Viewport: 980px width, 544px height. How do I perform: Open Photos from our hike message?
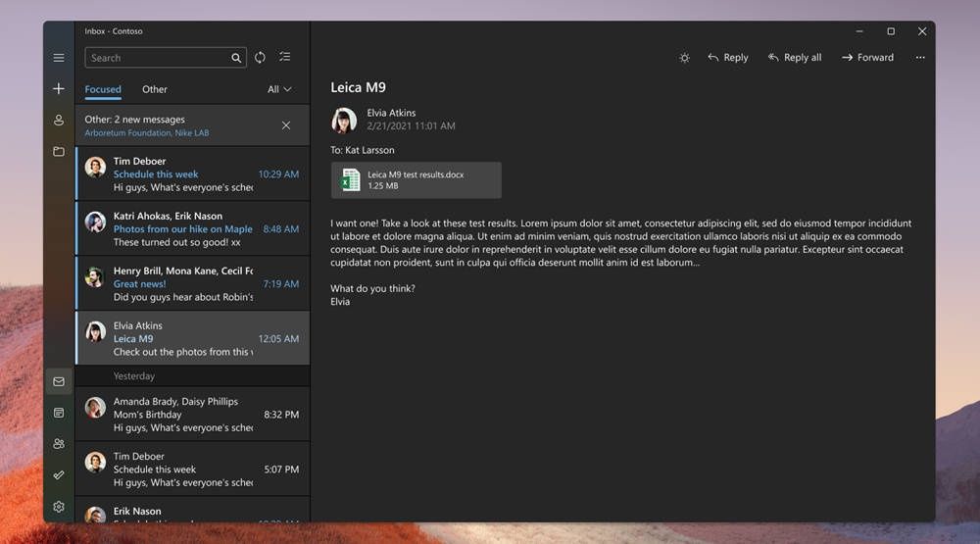pos(192,228)
